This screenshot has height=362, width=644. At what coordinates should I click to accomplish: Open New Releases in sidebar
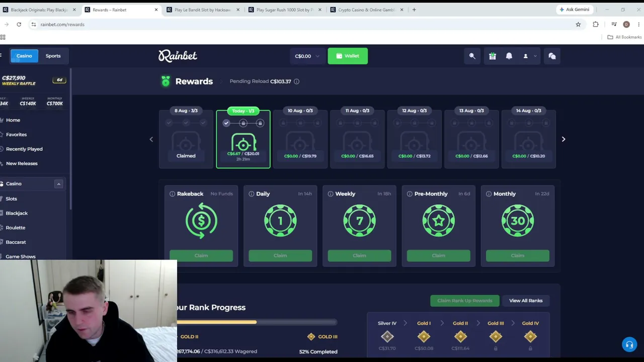22,163
